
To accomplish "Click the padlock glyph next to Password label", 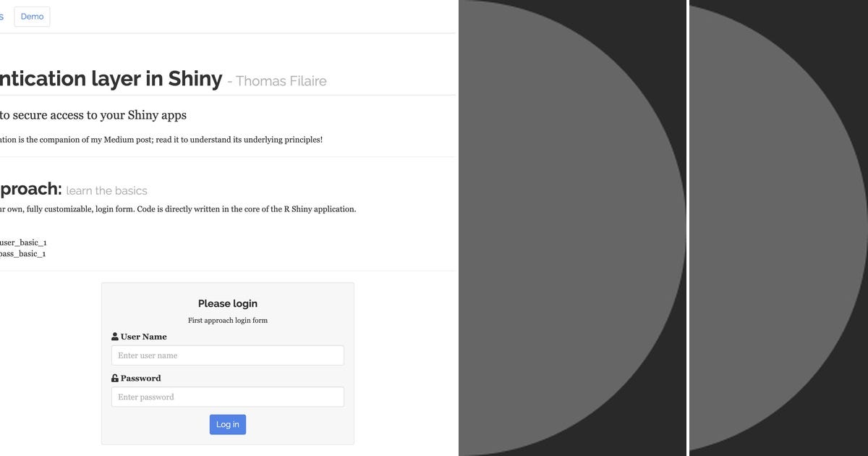I will [x=114, y=377].
